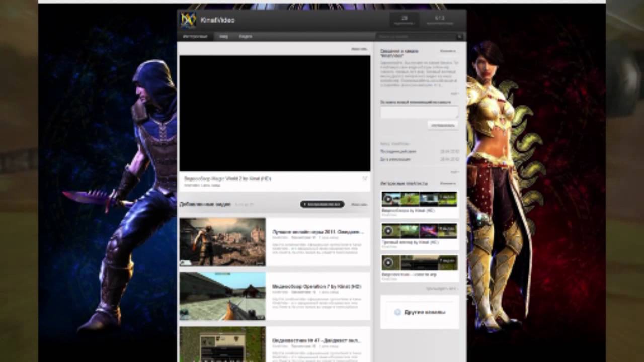The height and width of the screenshot is (362, 644).
Task: Expand channel details with 'ещё' below registration date
Action: pos(454,172)
